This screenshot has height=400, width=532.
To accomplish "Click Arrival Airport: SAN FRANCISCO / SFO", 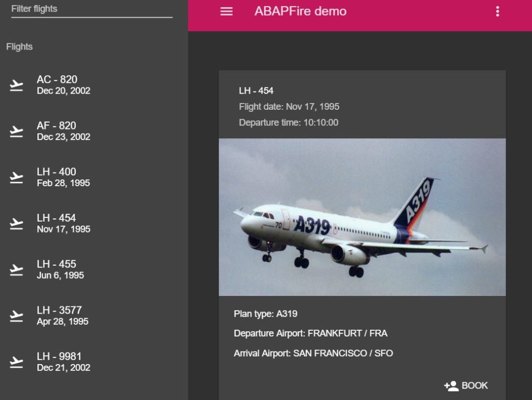I will [313, 354].
